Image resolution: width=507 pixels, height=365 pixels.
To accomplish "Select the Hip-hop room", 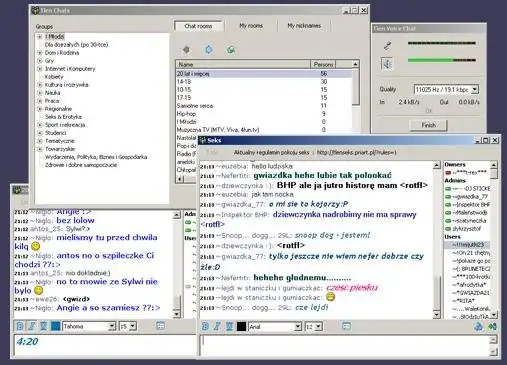I will point(264,114).
